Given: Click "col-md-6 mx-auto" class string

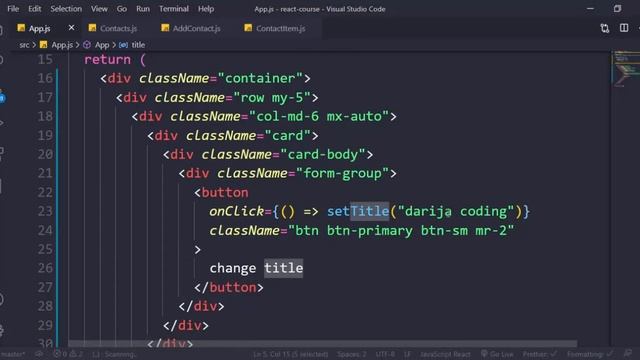Looking at the screenshot, I should [319, 117].
